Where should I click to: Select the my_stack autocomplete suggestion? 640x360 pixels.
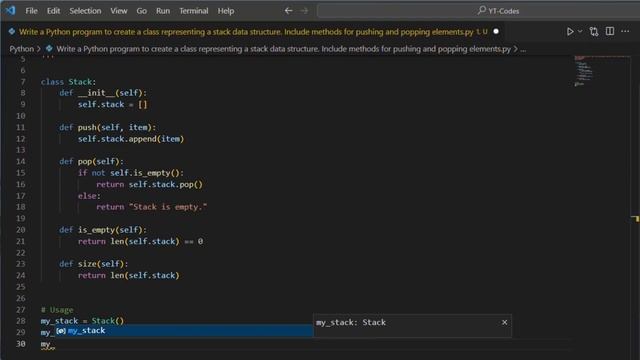click(184, 331)
